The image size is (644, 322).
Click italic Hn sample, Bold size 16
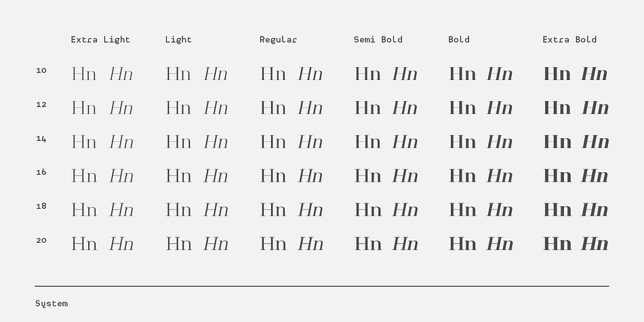500,176
